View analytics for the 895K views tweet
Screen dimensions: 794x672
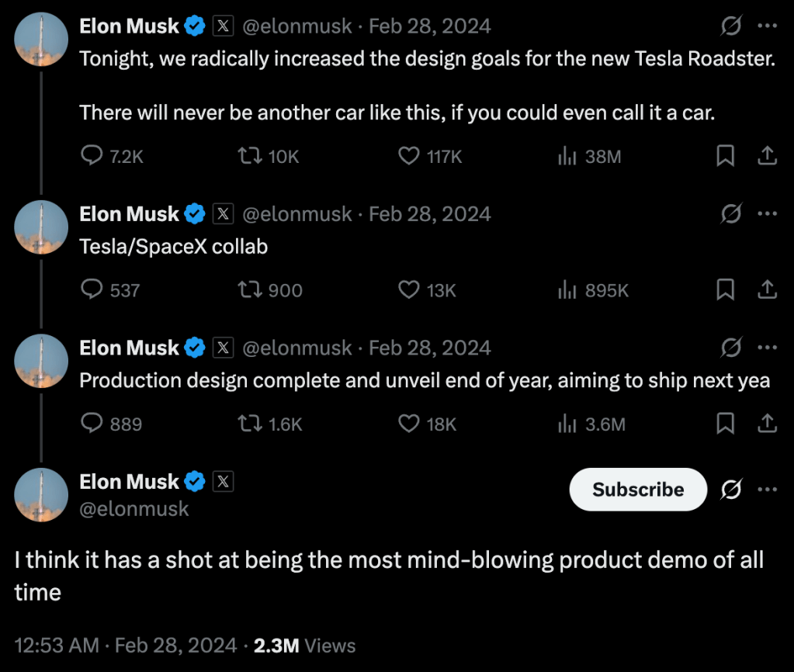click(x=567, y=290)
